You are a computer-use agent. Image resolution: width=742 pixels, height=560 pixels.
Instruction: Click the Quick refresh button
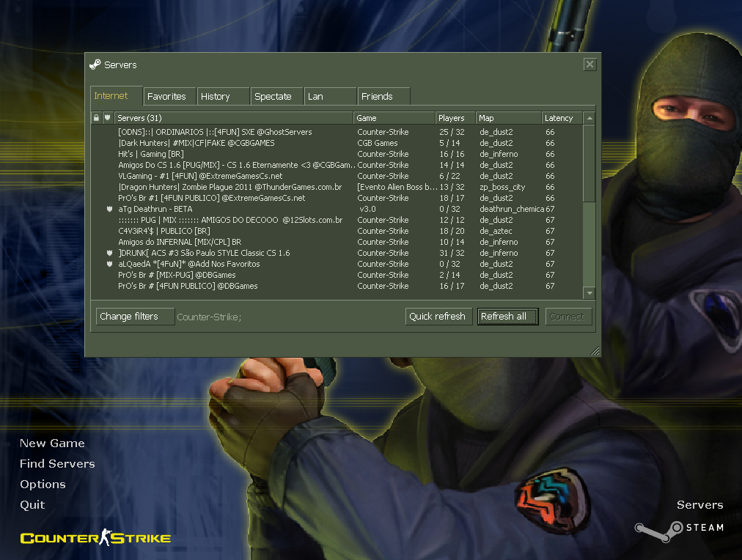click(x=438, y=317)
